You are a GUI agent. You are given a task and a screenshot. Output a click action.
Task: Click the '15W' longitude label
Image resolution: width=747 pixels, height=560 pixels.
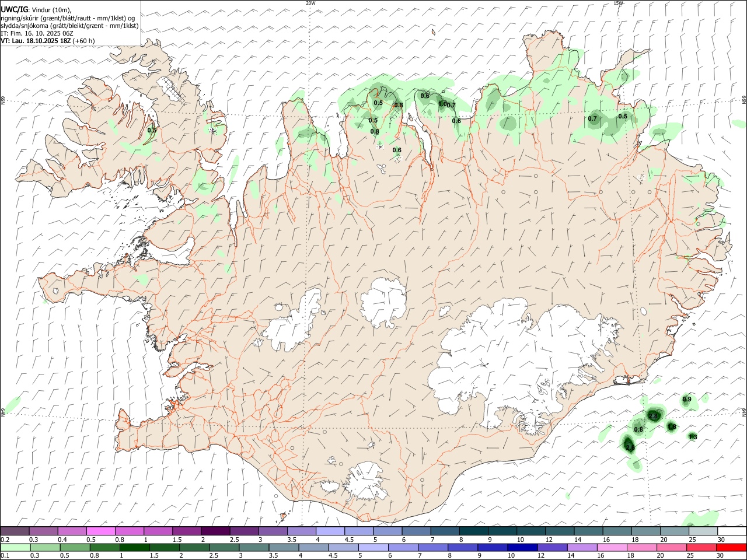618,3
